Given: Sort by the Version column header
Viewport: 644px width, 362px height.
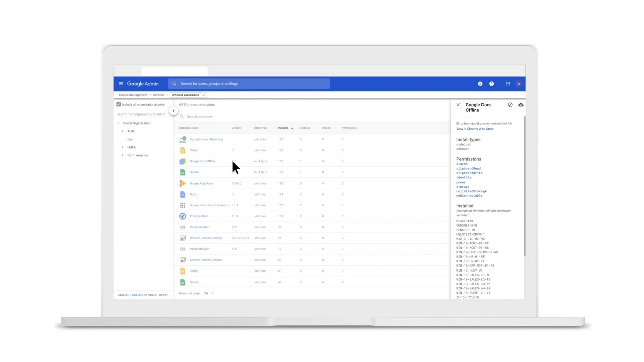Looking at the screenshot, I should click(236, 128).
